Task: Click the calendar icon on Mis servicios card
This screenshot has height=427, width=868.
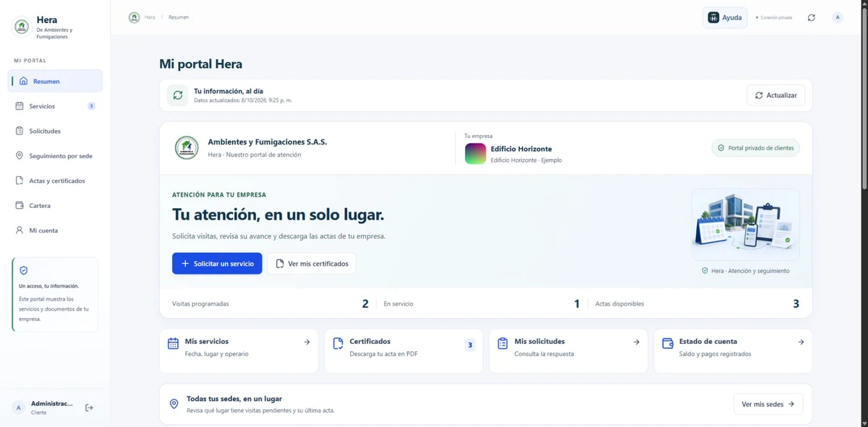Action: [173, 343]
